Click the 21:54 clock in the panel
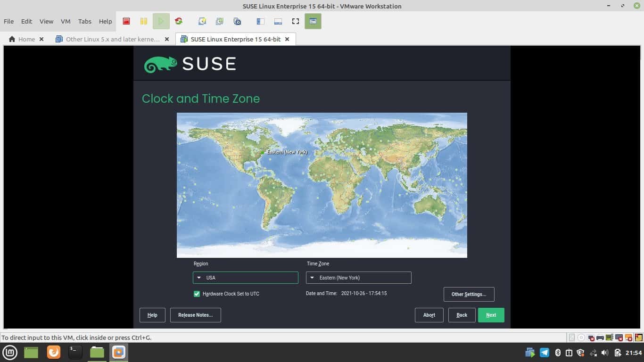Viewport: 644px width, 362px height. (634, 353)
